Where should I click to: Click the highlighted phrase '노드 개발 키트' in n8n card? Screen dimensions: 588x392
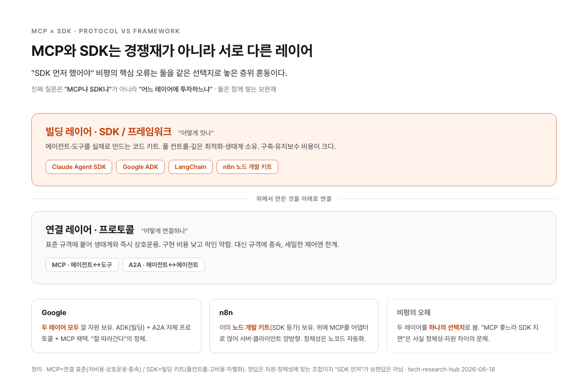pyautogui.click(x=251, y=327)
